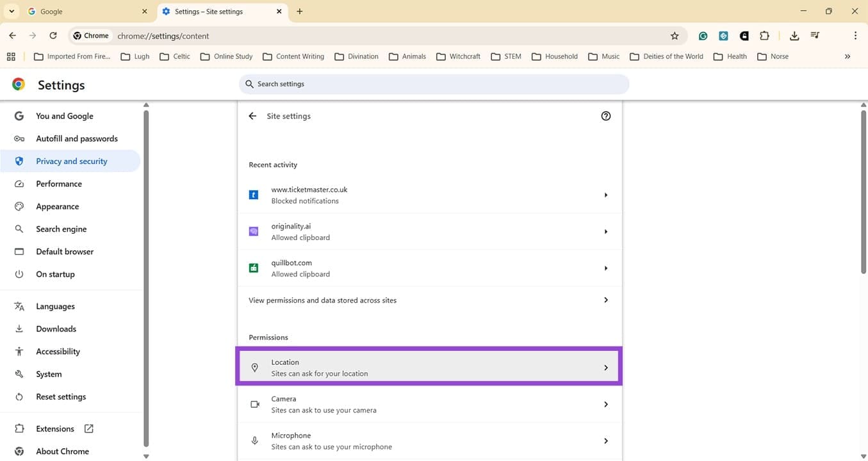Select Appearance in the settings sidebar
This screenshot has height=461, width=868.
[x=57, y=206]
